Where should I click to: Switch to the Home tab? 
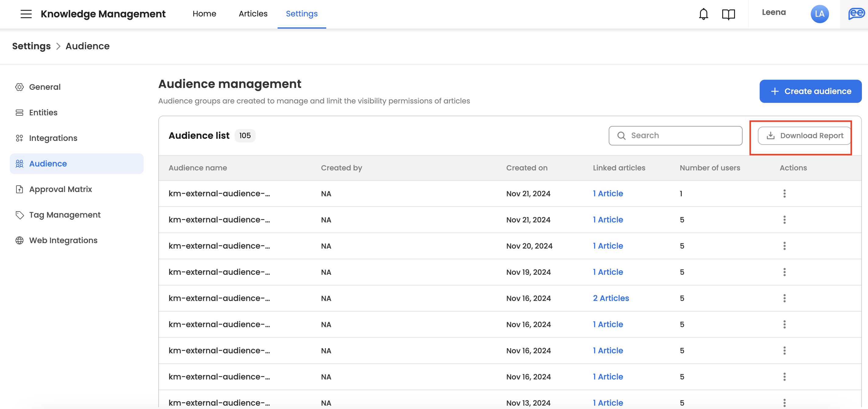(204, 14)
